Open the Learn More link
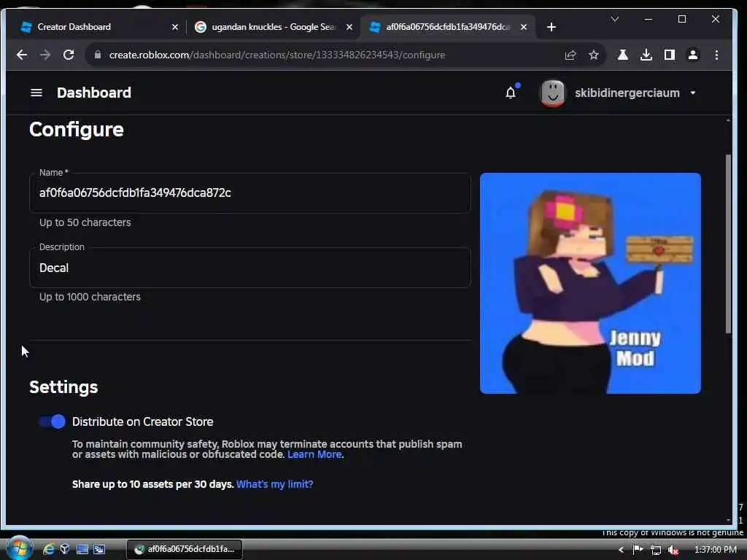The height and width of the screenshot is (560, 747). pos(314,454)
